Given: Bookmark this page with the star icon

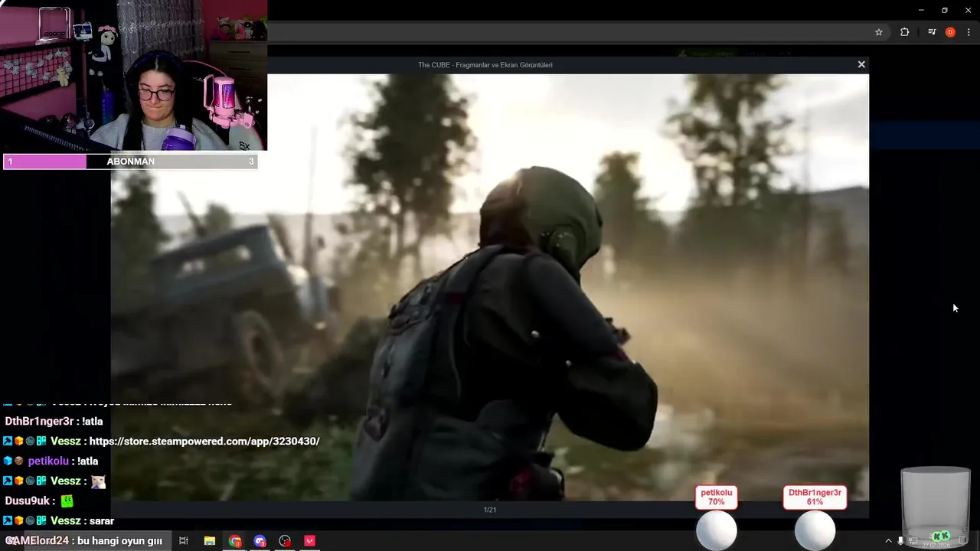Looking at the screenshot, I should tap(879, 32).
